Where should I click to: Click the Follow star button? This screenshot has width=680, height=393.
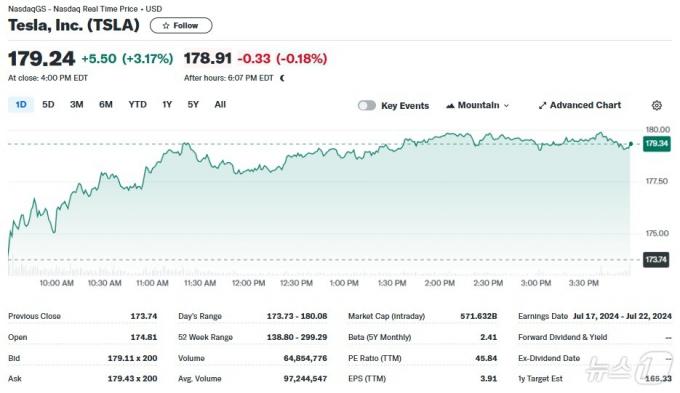tap(181, 26)
